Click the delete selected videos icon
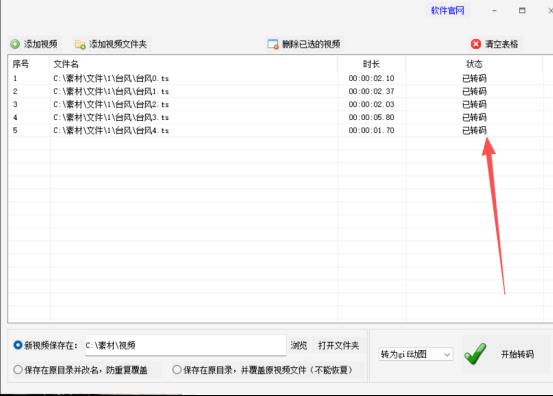This screenshot has width=553, height=396. [x=273, y=44]
